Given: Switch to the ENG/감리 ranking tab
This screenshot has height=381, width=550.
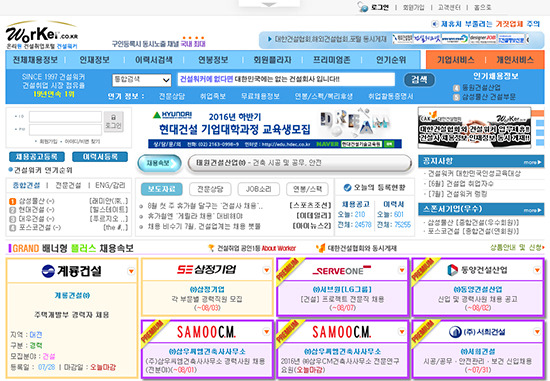Looking at the screenshot, I should pos(110,185).
